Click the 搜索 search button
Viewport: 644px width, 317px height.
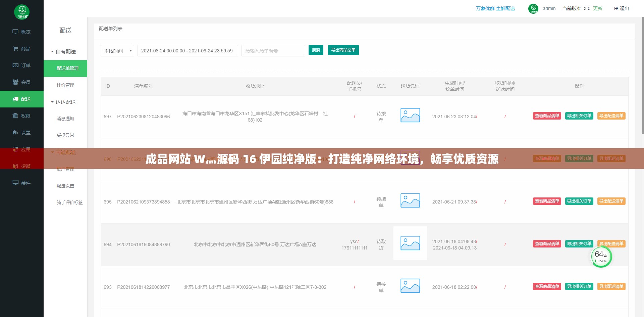316,50
